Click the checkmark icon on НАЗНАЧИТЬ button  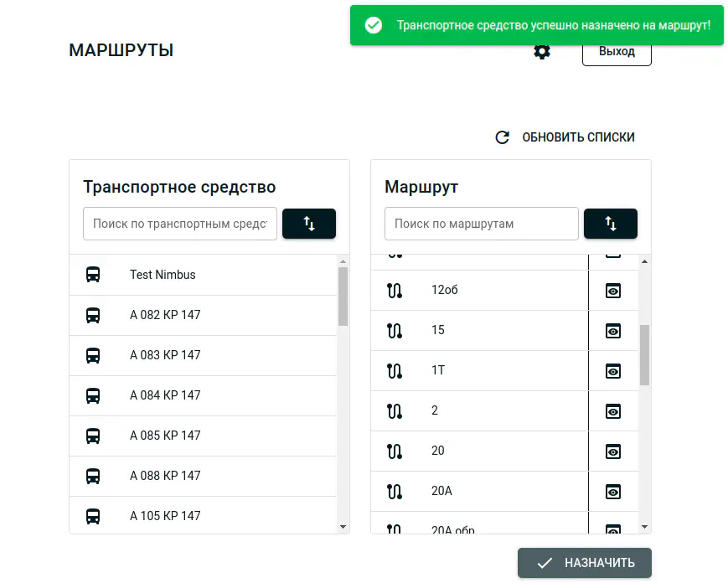tap(545, 564)
